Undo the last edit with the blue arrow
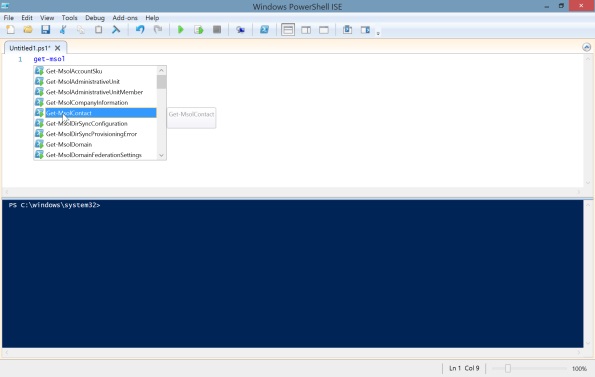 point(140,30)
